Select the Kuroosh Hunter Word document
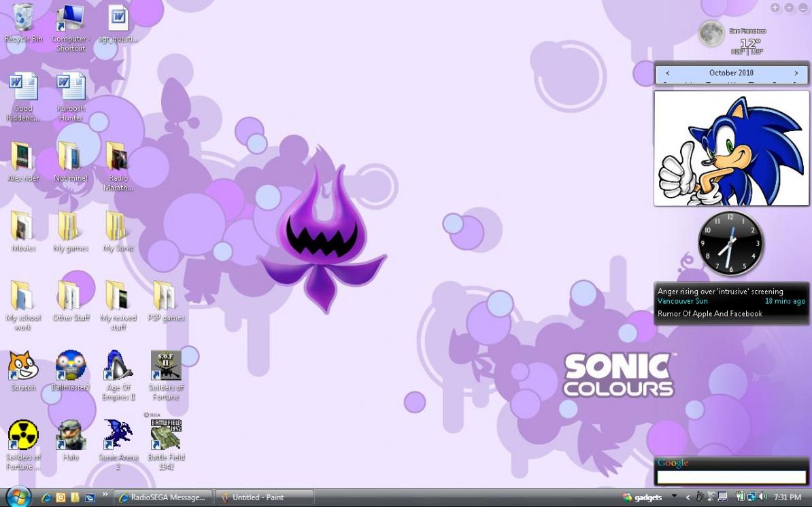The height and width of the screenshot is (507, 812). [x=71, y=97]
